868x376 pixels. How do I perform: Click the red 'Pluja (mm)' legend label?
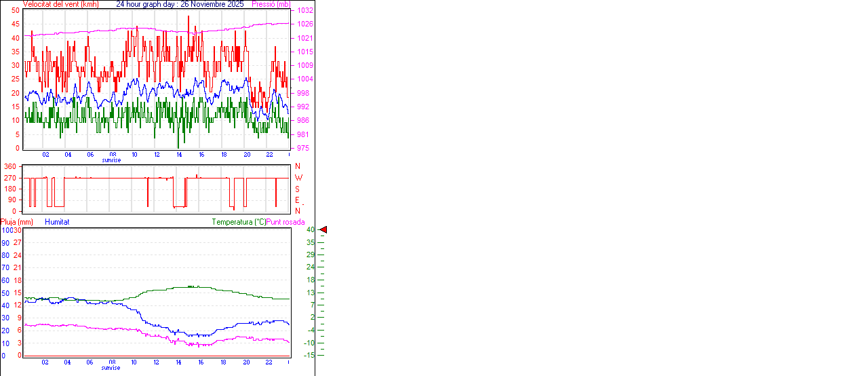17,222
